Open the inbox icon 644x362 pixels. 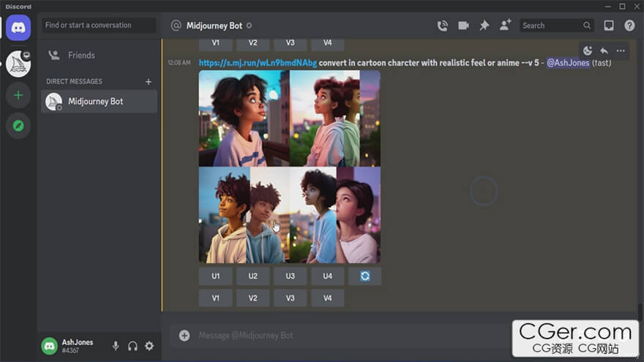[609, 26]
